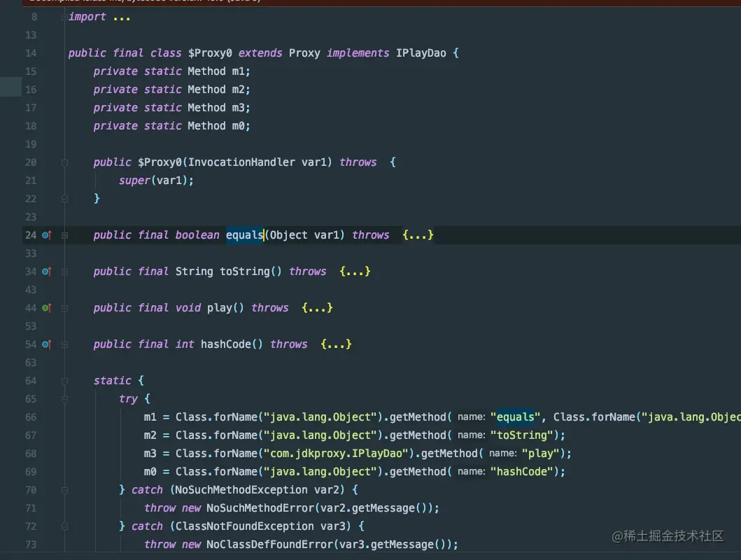Screen dimensions: 741x560
Task: Open the folded {...} body of toString method
Action: click(355, 272)
